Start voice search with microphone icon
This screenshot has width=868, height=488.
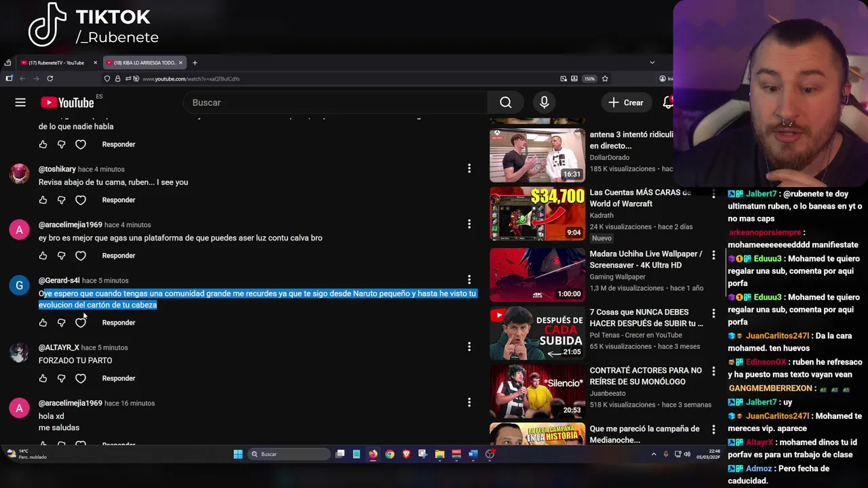[x=544, y=102]
